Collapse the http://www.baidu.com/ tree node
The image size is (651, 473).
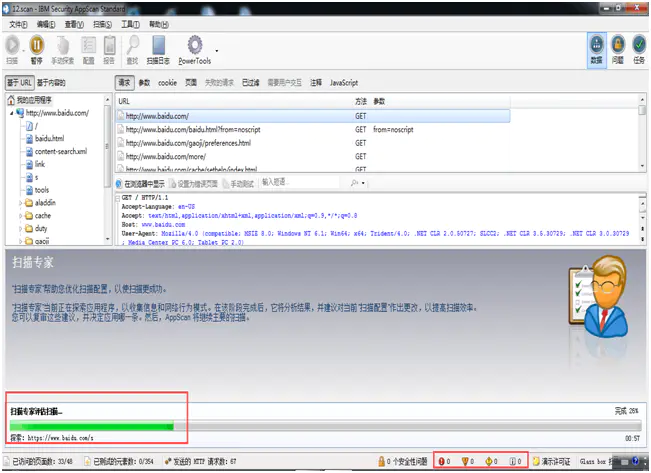[12, 113]
